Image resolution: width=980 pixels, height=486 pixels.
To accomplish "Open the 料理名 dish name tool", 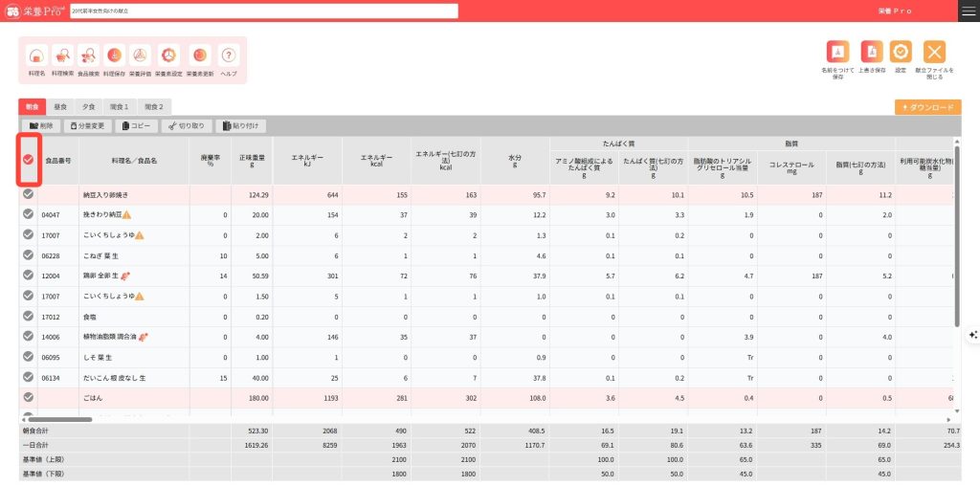I will coord(37,55).
